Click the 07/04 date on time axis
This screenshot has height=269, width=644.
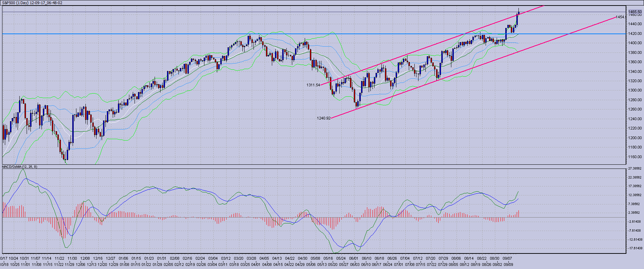405,258
